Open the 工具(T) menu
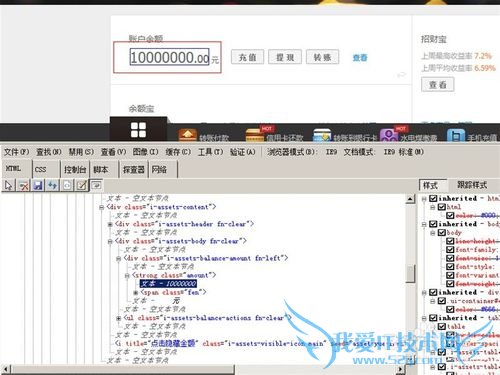The image size is (500, 375). pos(210,152)
